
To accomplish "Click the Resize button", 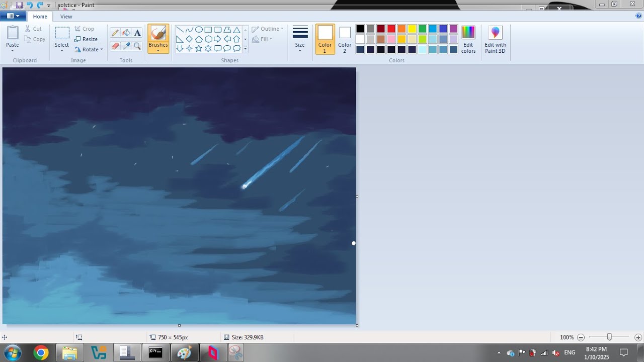I will pos(86,39).
